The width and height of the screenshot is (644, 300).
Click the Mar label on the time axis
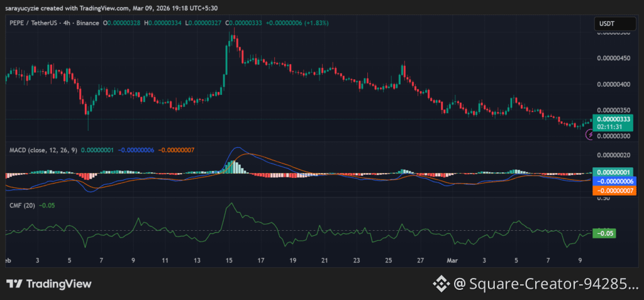click(453, 260)
